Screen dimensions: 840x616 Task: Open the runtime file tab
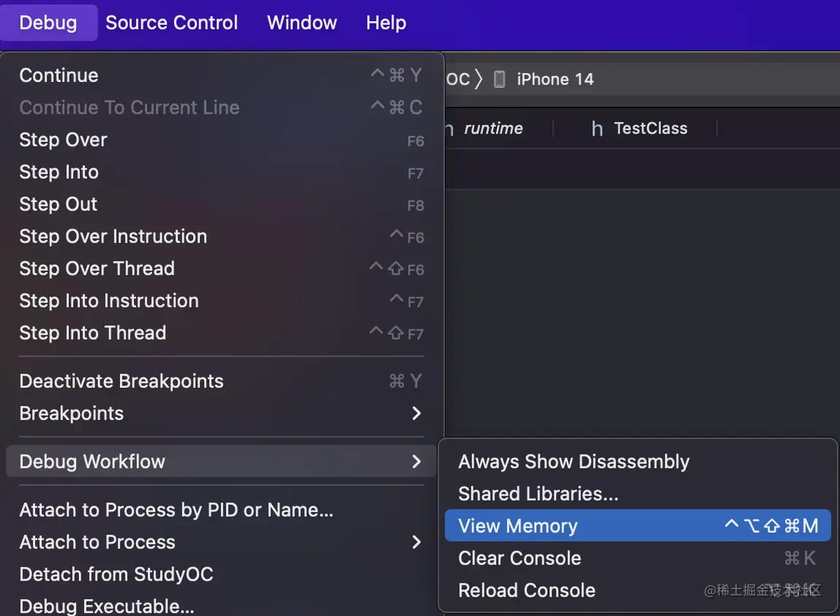coord(492,129)
